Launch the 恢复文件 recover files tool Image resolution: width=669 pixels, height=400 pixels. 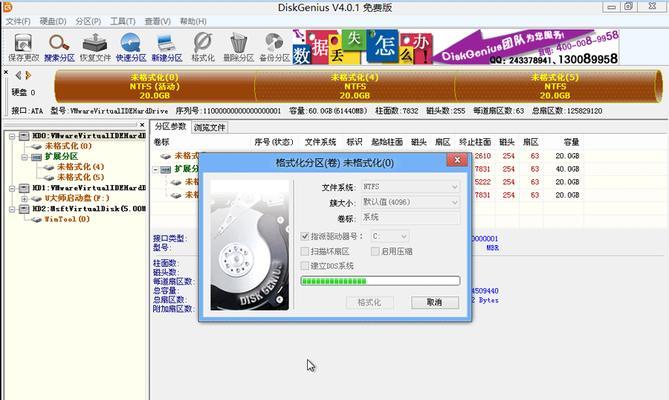(95, 47)
